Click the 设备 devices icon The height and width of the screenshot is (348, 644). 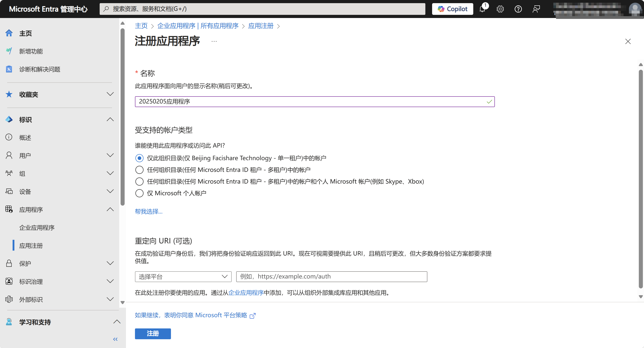9,191
